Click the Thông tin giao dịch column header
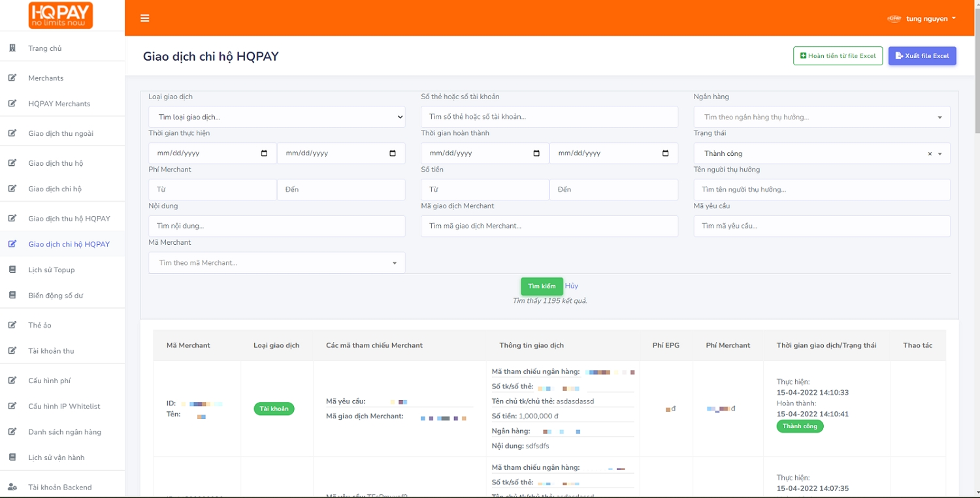The image size is (980, 498). tap(531, 345)
